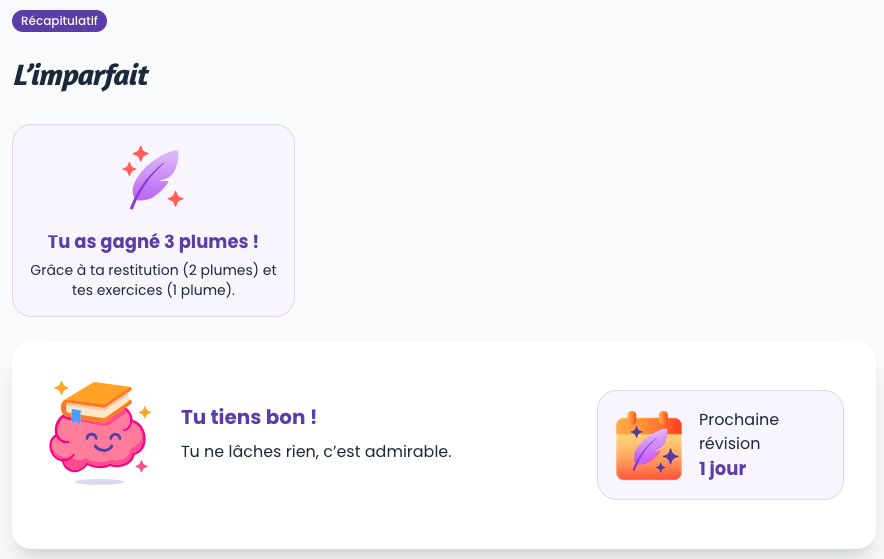This screenshot has height=559, width=884.
Task: Click the red sparkle right of the feather
Action: 175,198
